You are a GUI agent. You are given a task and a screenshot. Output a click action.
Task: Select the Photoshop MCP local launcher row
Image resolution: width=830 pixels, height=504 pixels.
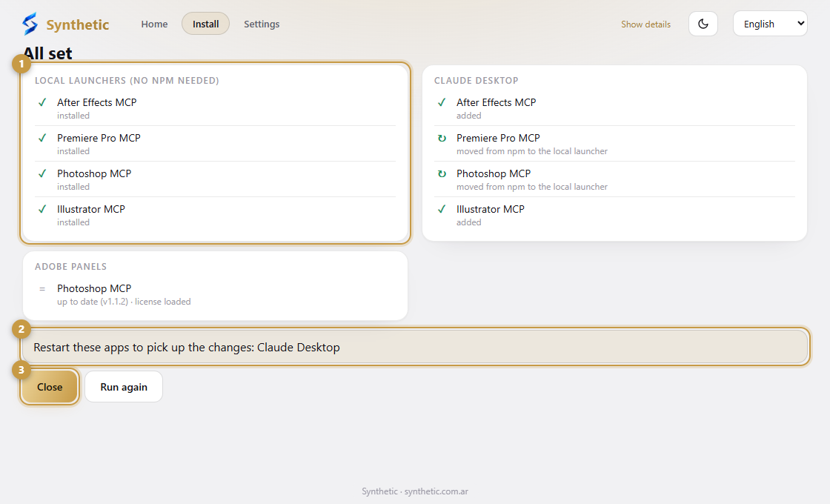216,179
